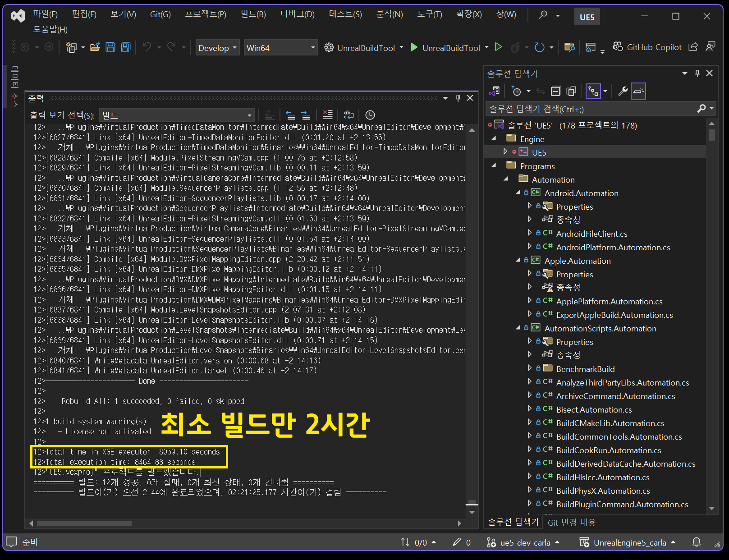Open the UnrealBuildTool startup project selector
This screenshot has height=560, width=729.
364,47
